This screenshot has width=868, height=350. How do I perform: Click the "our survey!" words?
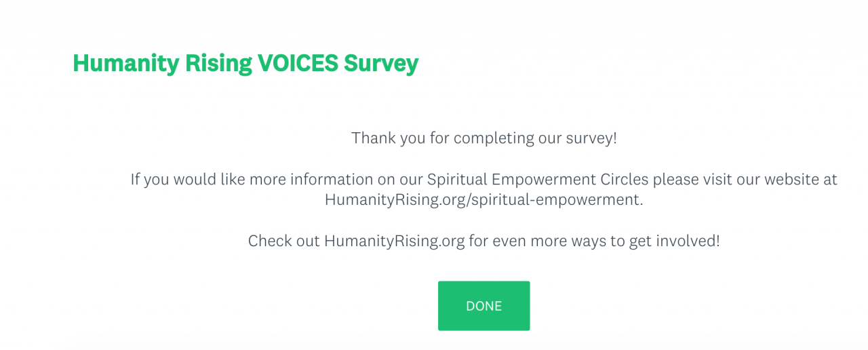[576, 138]
